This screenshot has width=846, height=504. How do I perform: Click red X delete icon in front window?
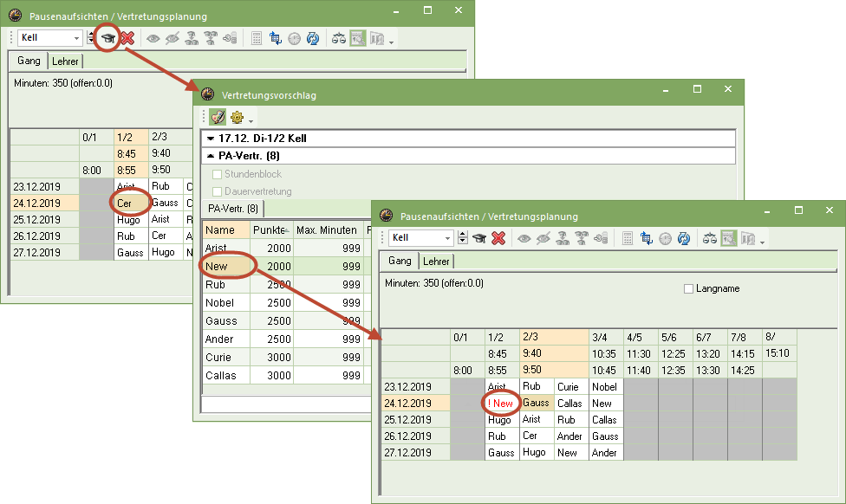[x=498, y=238]
